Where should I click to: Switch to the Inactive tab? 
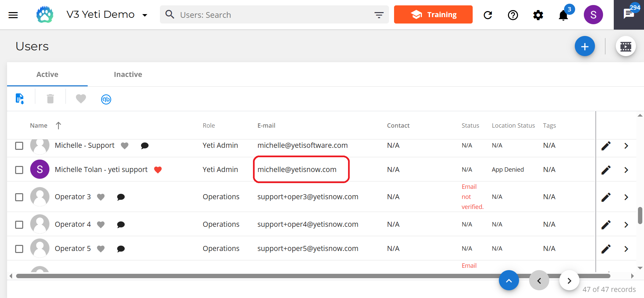point(128,74)
